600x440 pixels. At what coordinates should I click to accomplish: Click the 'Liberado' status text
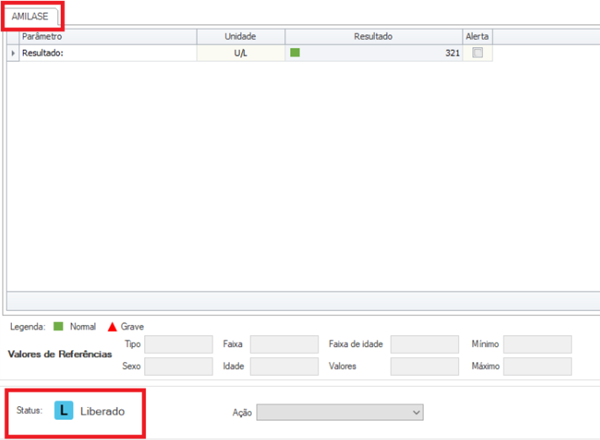(x=103, y=411)
